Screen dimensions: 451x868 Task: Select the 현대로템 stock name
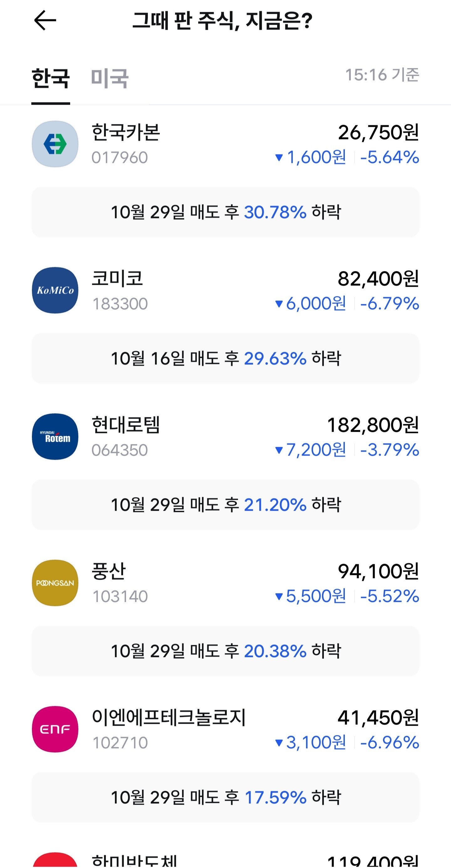pyautogui.click(x=126, y=424)
